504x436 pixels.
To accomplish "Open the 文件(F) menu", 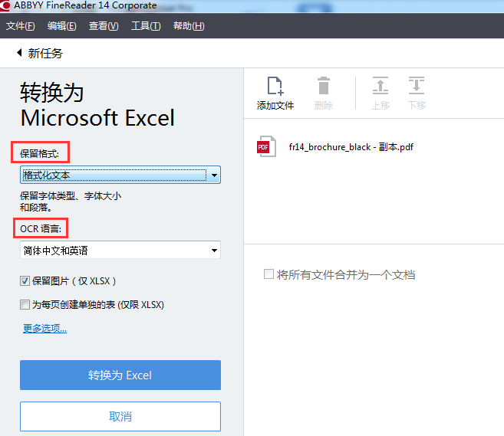I will (20, 26).
